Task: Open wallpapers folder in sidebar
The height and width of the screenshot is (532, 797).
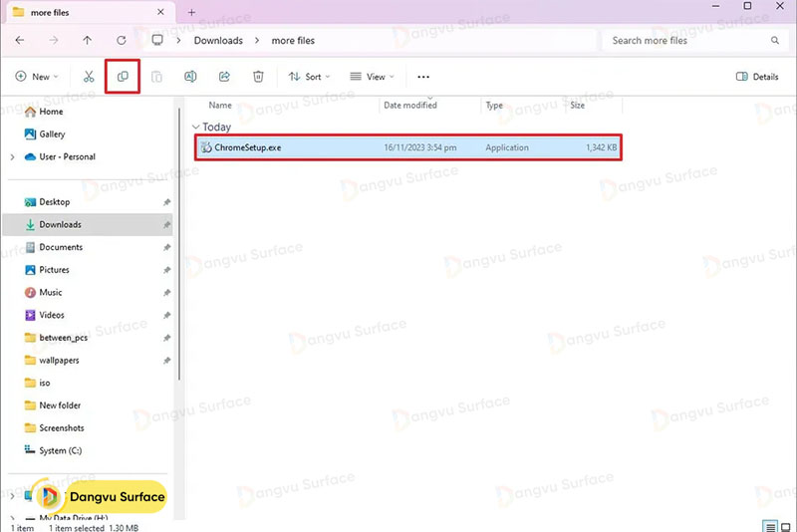Action: point(59,361)
